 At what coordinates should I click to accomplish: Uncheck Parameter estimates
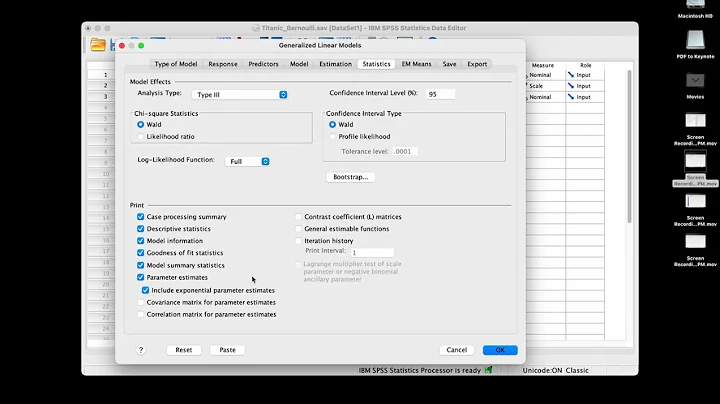pyautogui.click(x=141, y=277)
